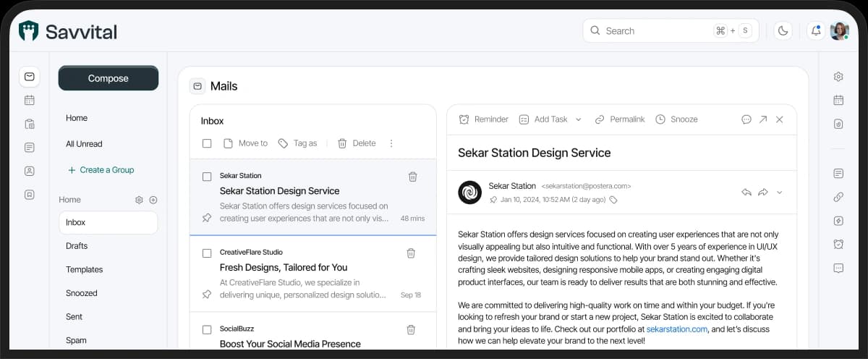Image resolution: width=868 pixels, height=359 pixels.
Task: Expand the Add Task dropdown arrow
Action: (x=578, y=119)
